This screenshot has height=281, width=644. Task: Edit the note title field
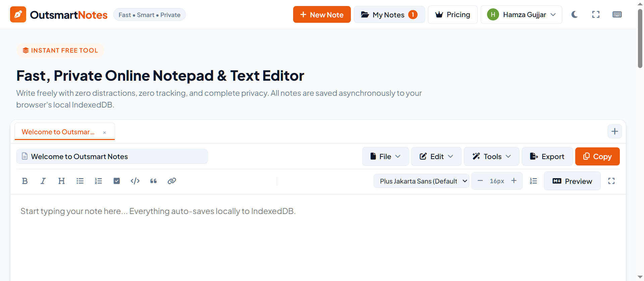coord(112,156)
